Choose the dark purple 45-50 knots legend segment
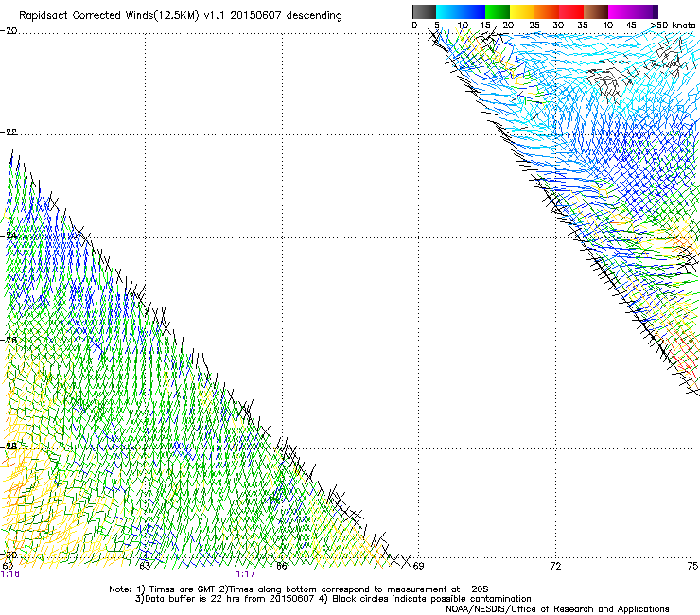 (x=645, y=11)
